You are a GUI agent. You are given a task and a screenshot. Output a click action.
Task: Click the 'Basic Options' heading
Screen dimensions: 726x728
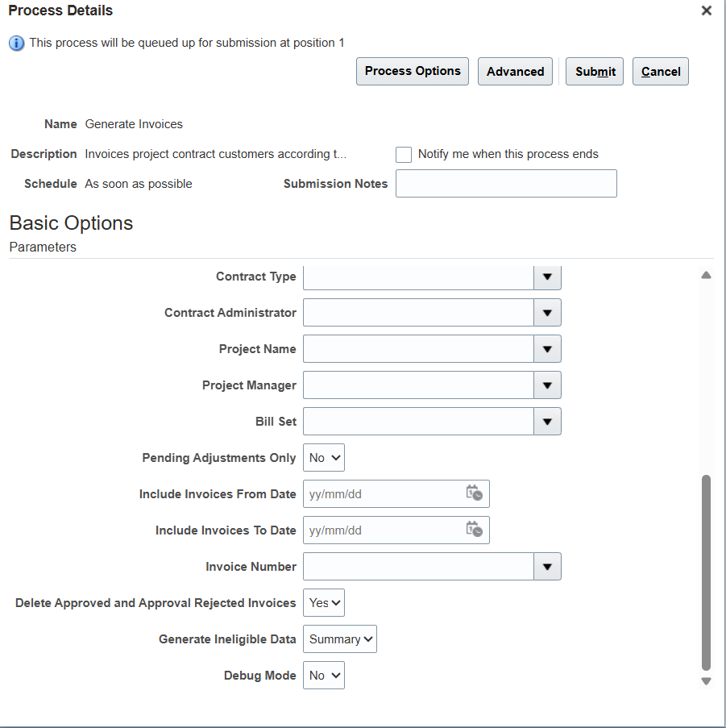71,223
